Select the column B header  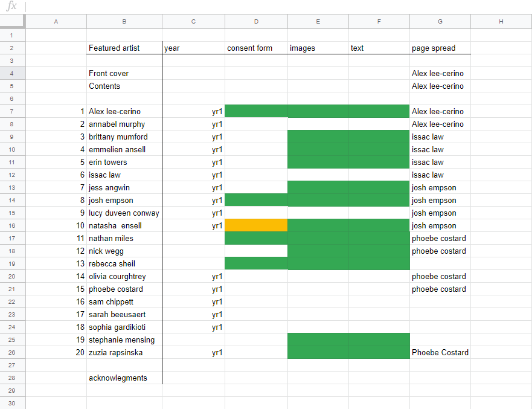click(x=124, y=22)
